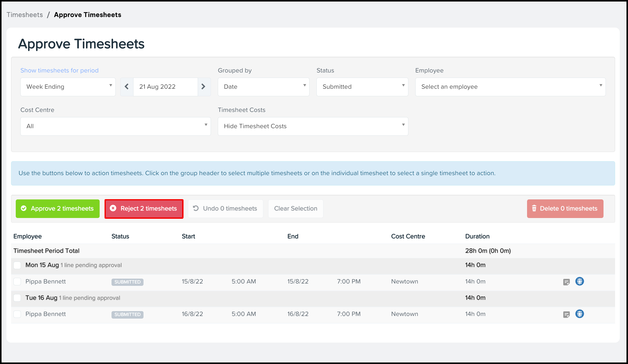Click the blue employee icon on the 15/8/22 row
The width and height of the screenshot is (628, 364).
click(579, 281)
